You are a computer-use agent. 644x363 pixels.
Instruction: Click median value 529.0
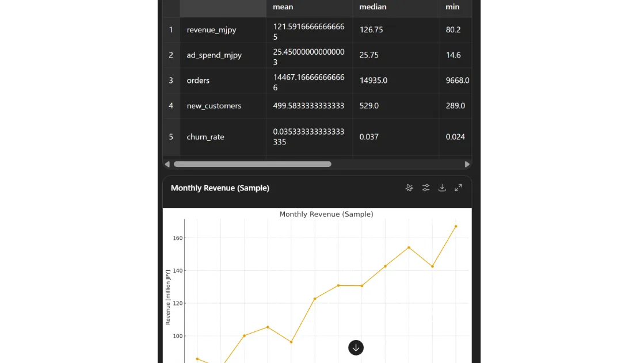click(x=369, y=106)
